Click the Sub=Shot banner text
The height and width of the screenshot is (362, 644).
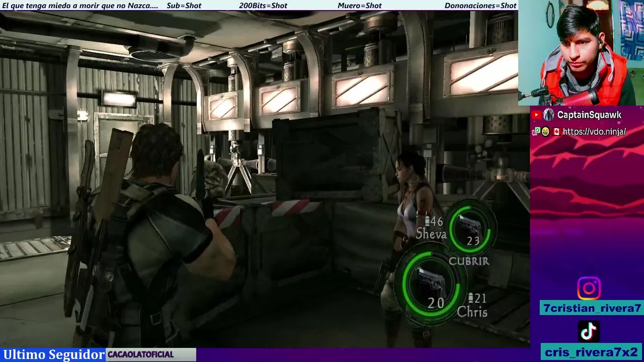coord(184,6)
